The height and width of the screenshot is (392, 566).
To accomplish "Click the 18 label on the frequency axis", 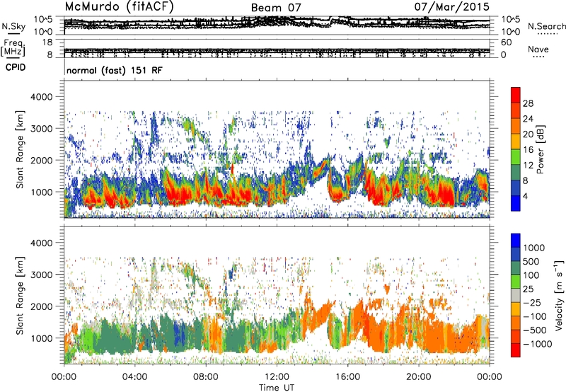I will [47, 42].
